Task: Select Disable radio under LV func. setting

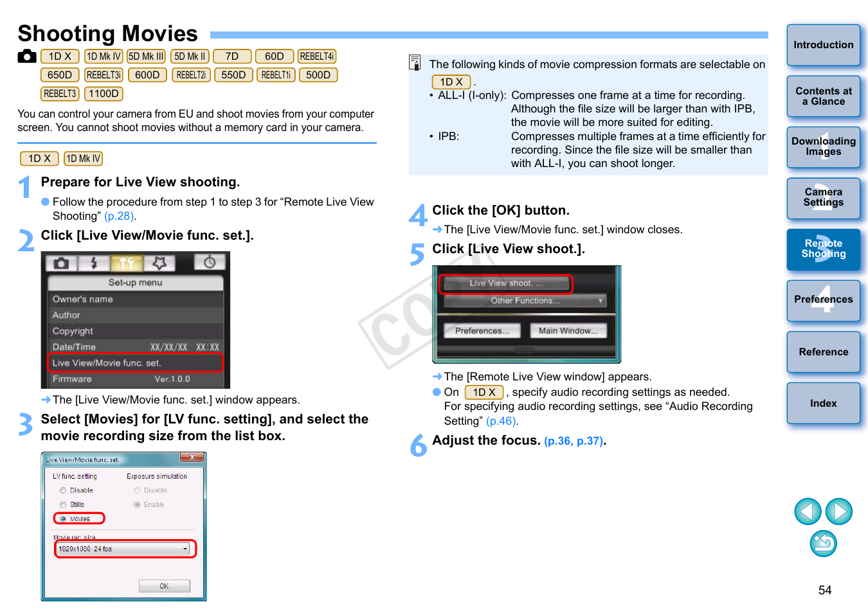Action: tap(63, 490)
